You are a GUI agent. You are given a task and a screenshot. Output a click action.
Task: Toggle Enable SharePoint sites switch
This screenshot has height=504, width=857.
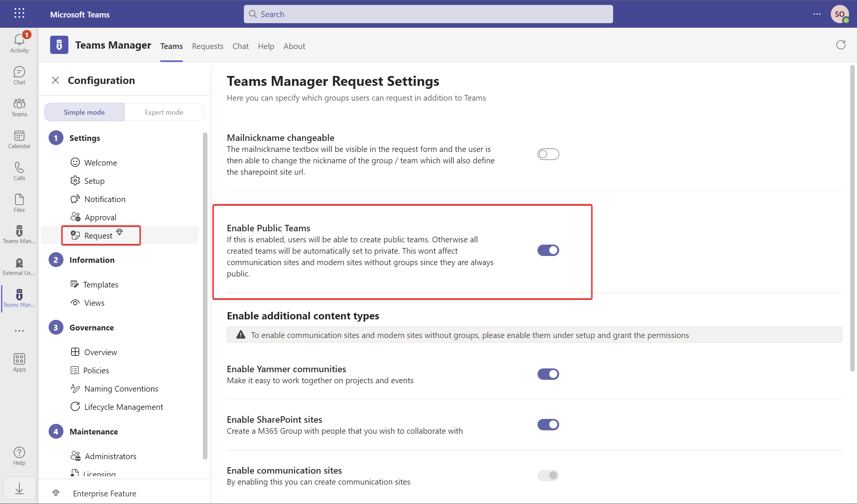(x=548, y=425)
